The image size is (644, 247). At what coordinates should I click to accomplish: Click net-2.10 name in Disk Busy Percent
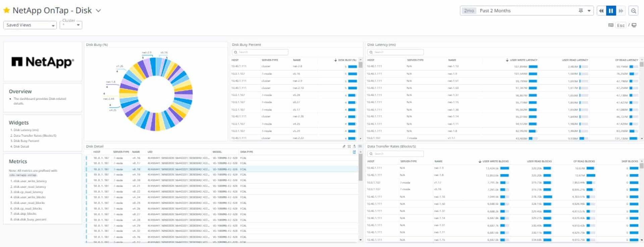pyautogui.click(x=298, y=88)
